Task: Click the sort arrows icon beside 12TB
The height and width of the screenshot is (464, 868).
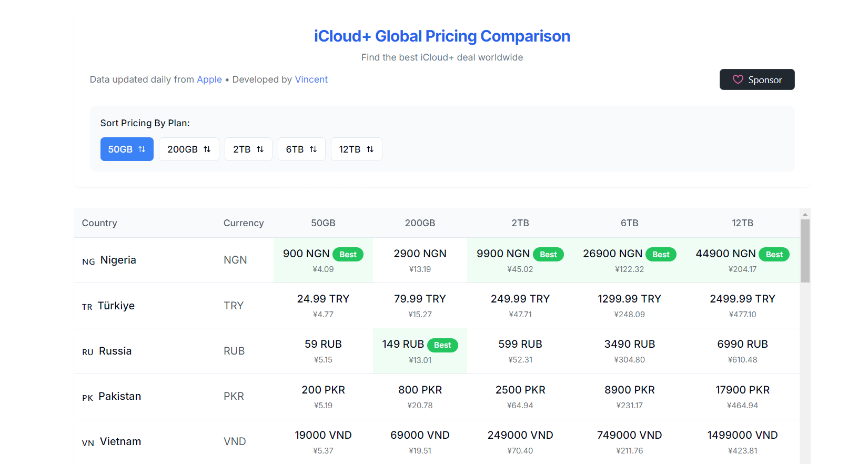Action: 370,149
